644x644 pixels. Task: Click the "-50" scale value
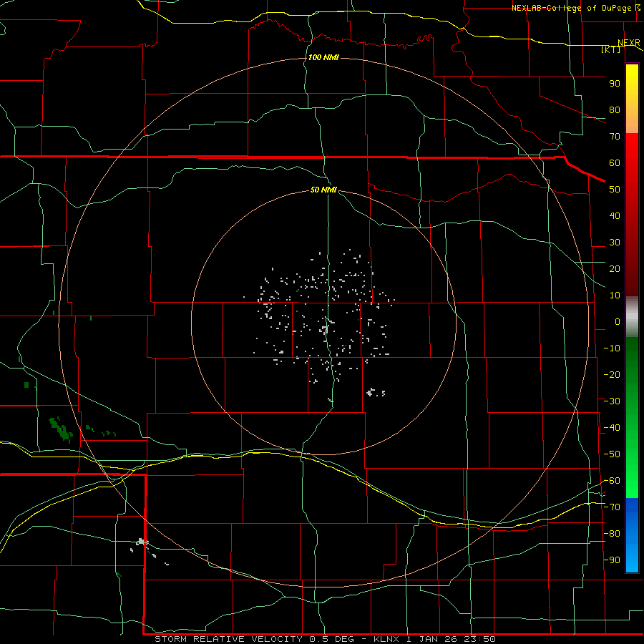click(x=612, y=454)
